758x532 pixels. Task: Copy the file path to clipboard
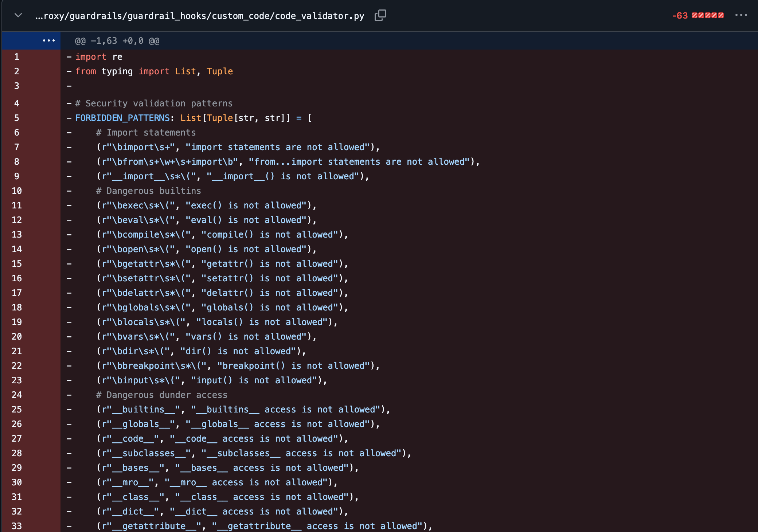pyautogui.click(x=380, y=15)
